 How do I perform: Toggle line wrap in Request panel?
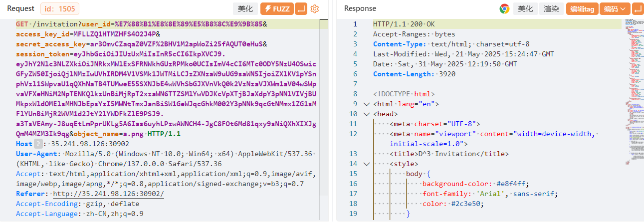301,8
